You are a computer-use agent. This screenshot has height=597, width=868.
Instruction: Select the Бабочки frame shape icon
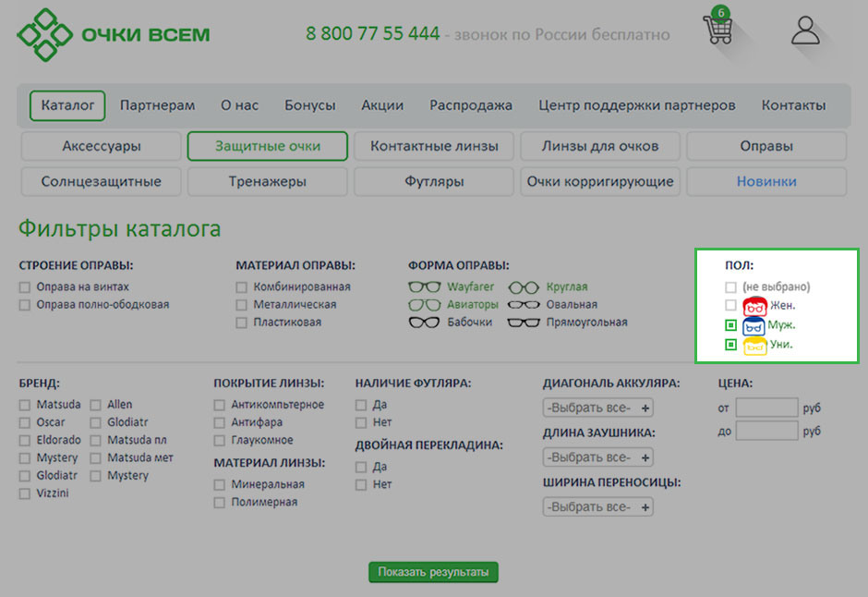pyautogui.click(x=425, y=323)
